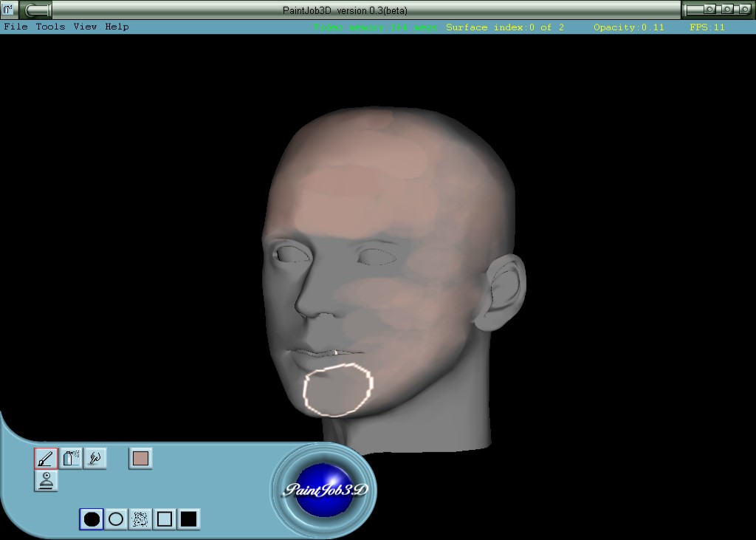Select the rubber stamp tool
The width and height of the screenshot is (756, 540).
pos(47,481)
